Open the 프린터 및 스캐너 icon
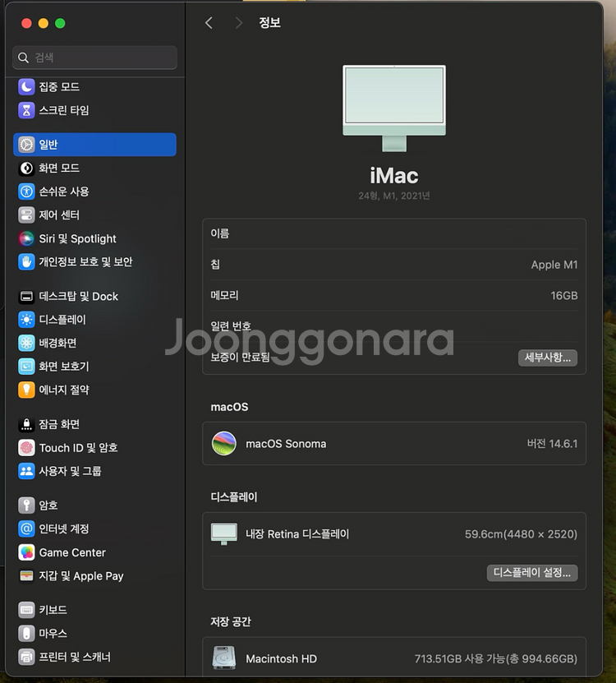Viewport: 616px width, 683px height. pyautogui.click(x=26, y=657)
